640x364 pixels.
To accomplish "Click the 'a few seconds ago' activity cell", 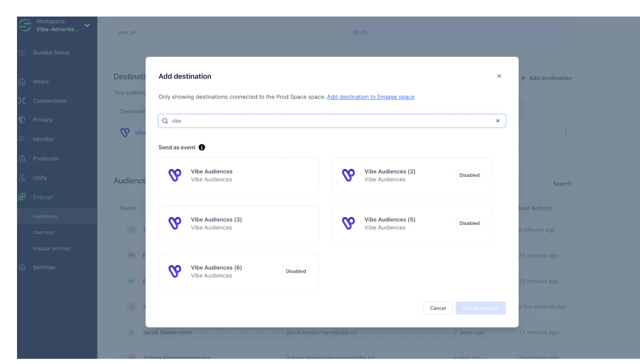I will pyautogui.click(x=542, y=307).
